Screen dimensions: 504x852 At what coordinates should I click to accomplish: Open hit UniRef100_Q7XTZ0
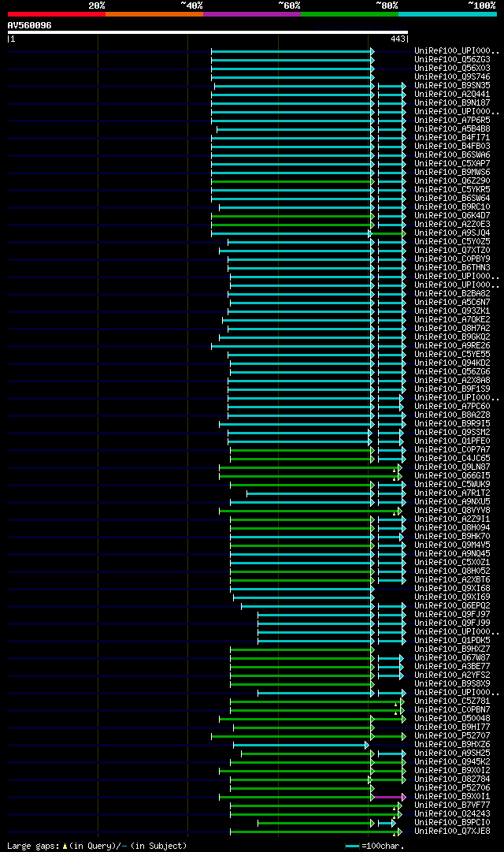tap(452, 251)
